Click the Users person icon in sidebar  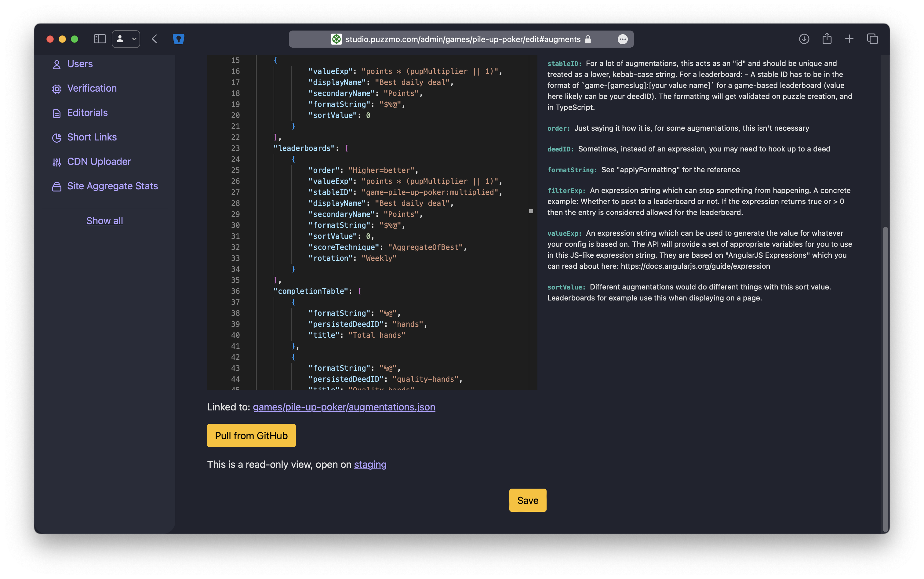click(57, 65)
